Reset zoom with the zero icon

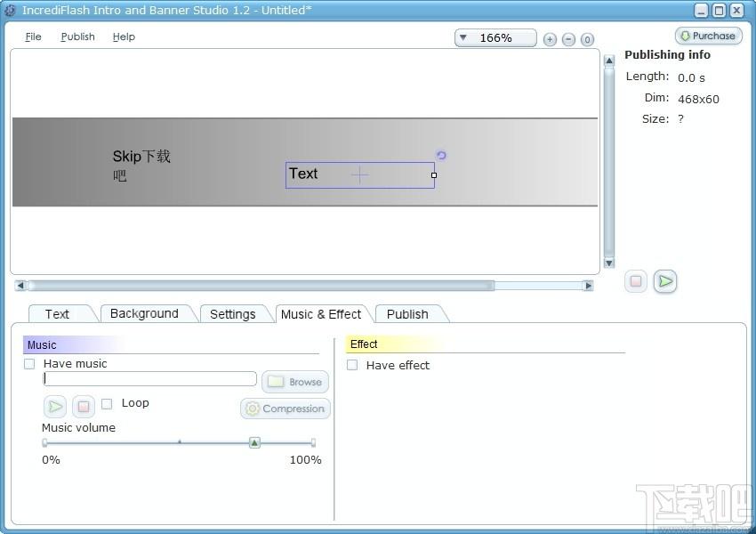(x=587, y=39)
